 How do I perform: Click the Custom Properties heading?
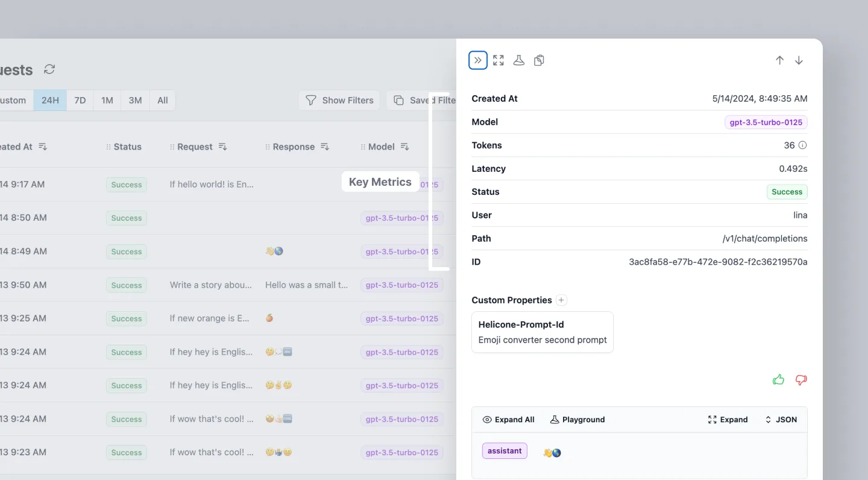512,300
